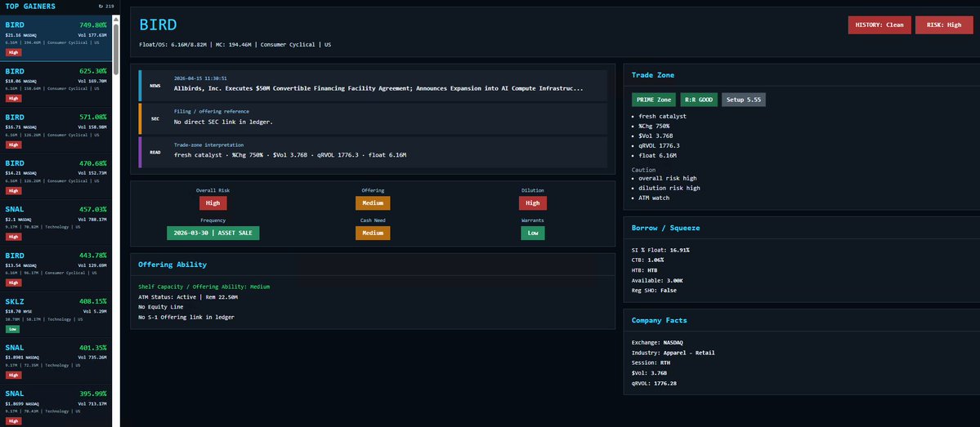Click the 2026-03-30 | ASSET SALE badge
This screenshot has width=980, height=427.
point(213,233)
